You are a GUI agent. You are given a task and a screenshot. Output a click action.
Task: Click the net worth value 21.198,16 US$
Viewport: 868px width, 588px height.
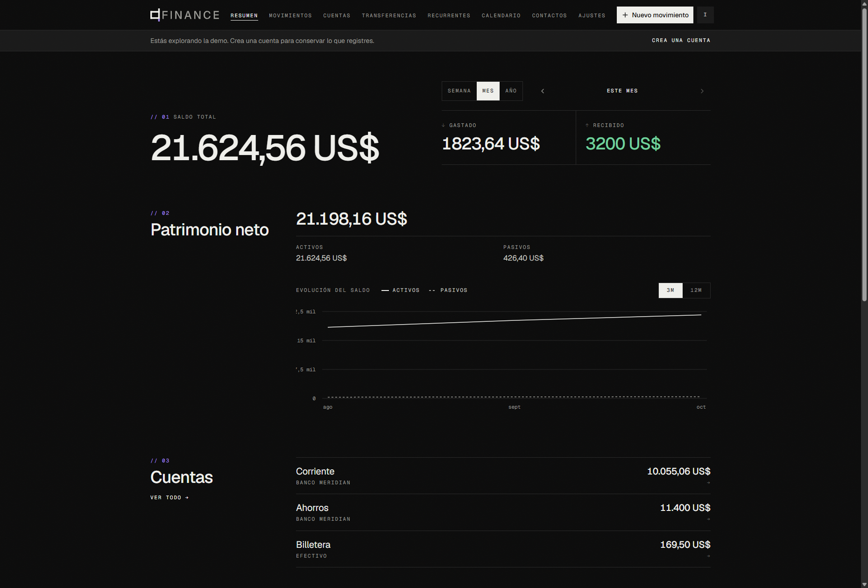tap(352, 219)
